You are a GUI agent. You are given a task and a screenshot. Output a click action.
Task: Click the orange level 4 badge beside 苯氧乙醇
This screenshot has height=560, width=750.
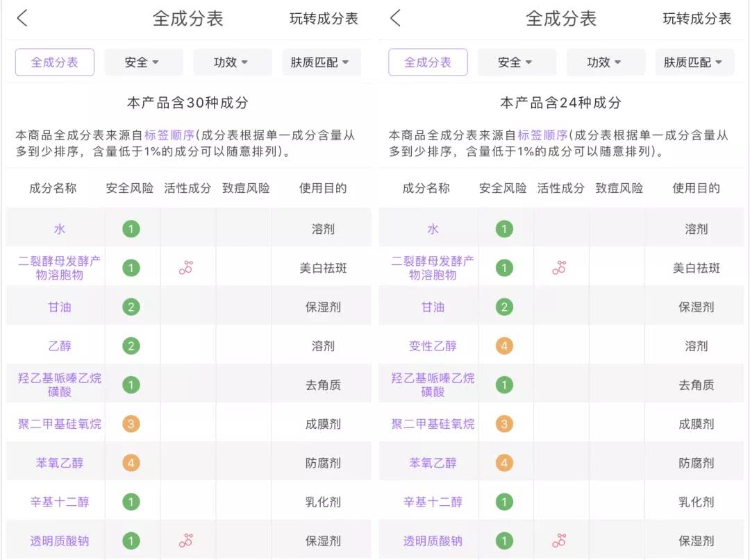[131, 461]
